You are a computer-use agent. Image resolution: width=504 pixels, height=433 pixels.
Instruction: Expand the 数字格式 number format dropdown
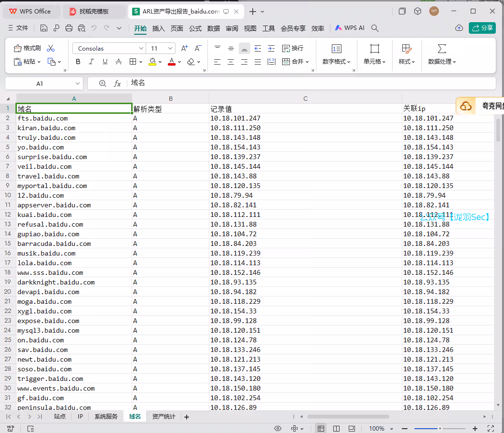click(x=337, y=62)
